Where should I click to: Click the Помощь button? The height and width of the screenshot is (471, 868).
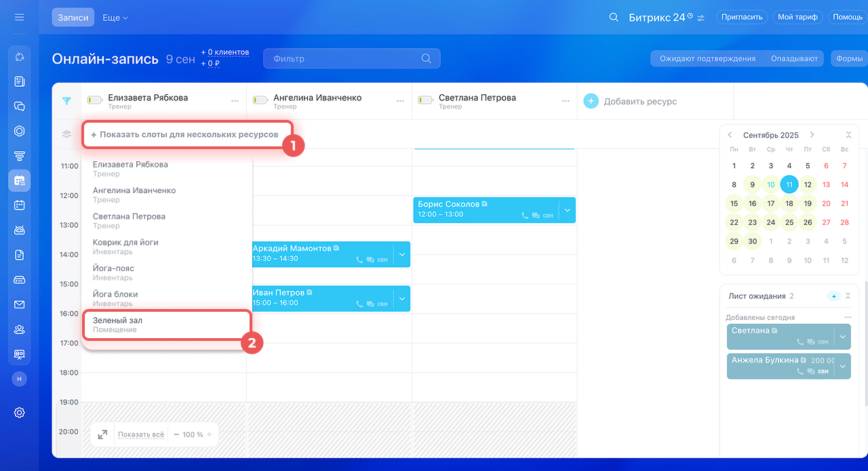(848, 18)
